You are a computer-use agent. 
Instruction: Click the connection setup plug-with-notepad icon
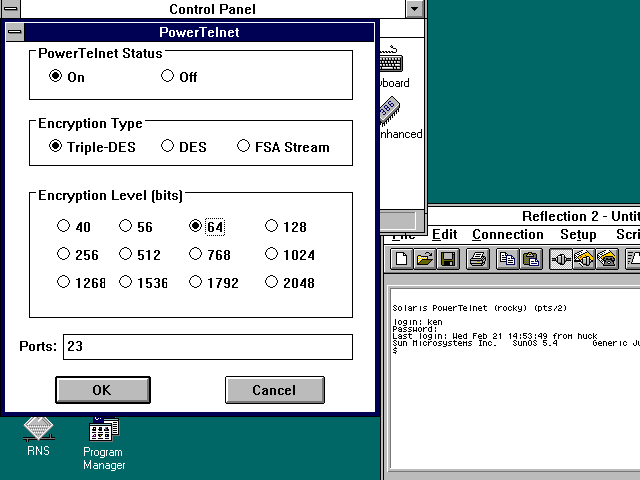[x=584, y=260]
